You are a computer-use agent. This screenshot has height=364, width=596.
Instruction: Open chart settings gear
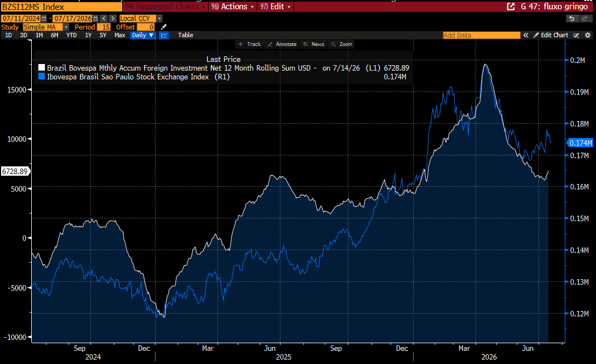tap(588, 35)
